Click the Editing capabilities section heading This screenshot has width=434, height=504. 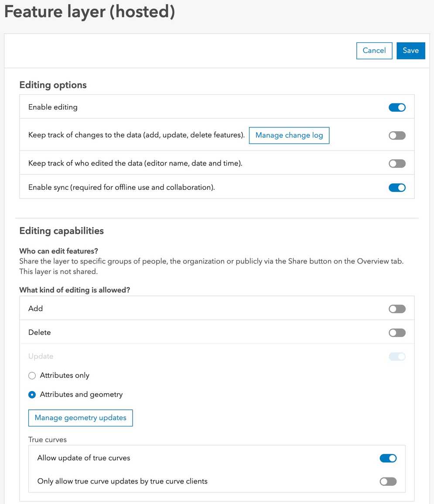(x=61, y=230)
